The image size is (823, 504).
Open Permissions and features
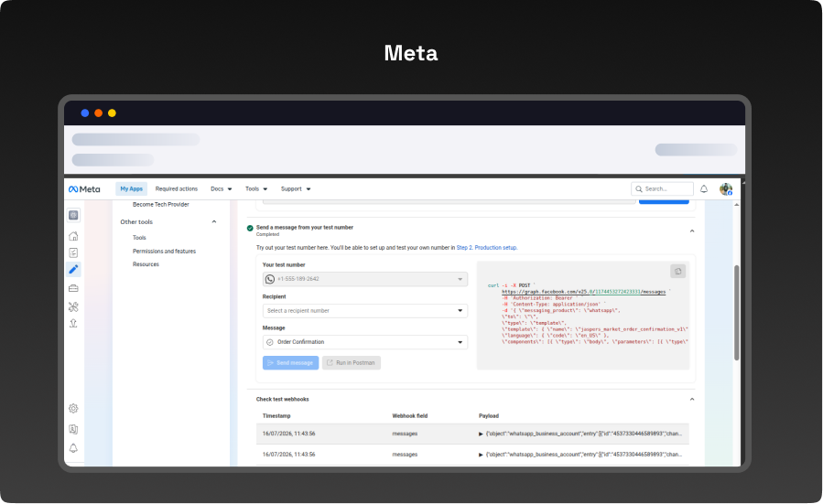point(164,252)
